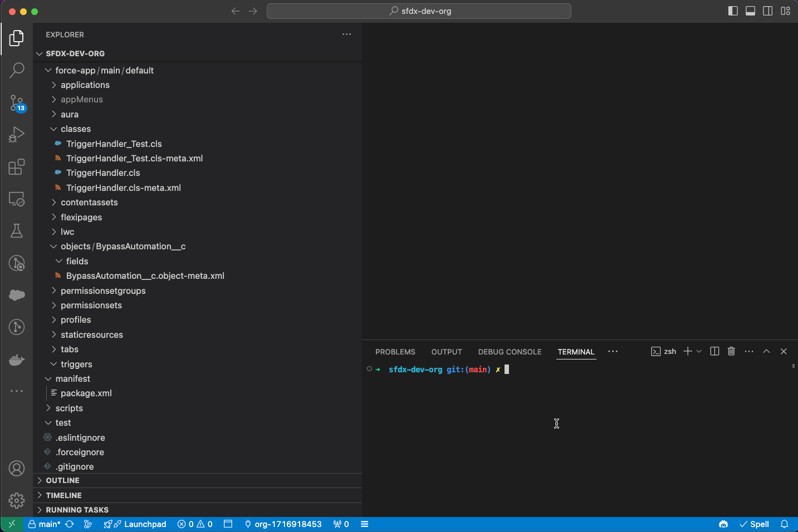
Task: Open the Testing beaker view
Action: pos(17,231)
